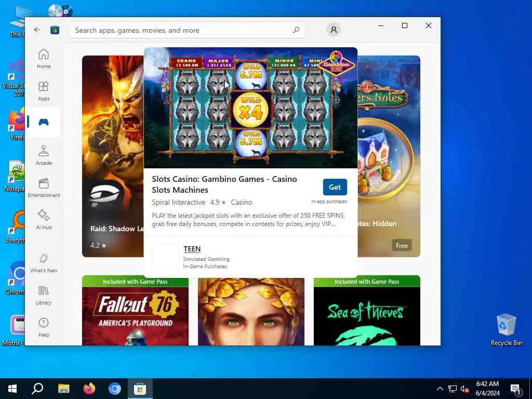
Task: Click the muted volume tray icon
Action: coord(464,389)
